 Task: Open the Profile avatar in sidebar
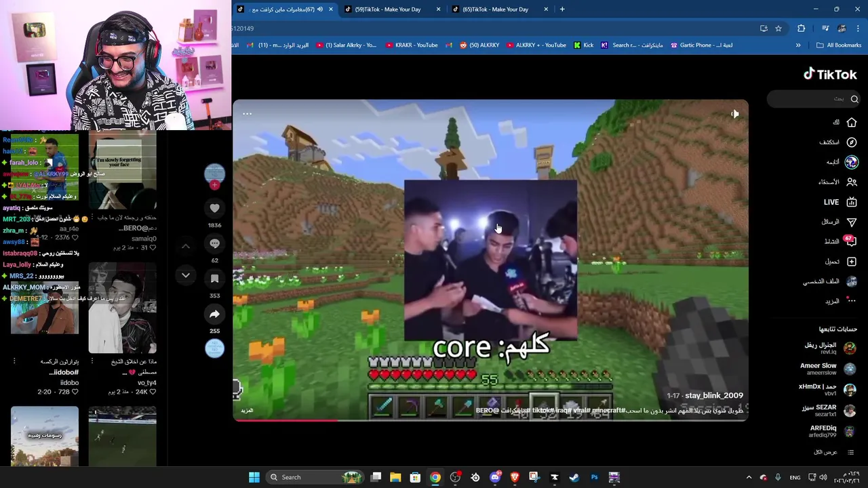(852, 281)
